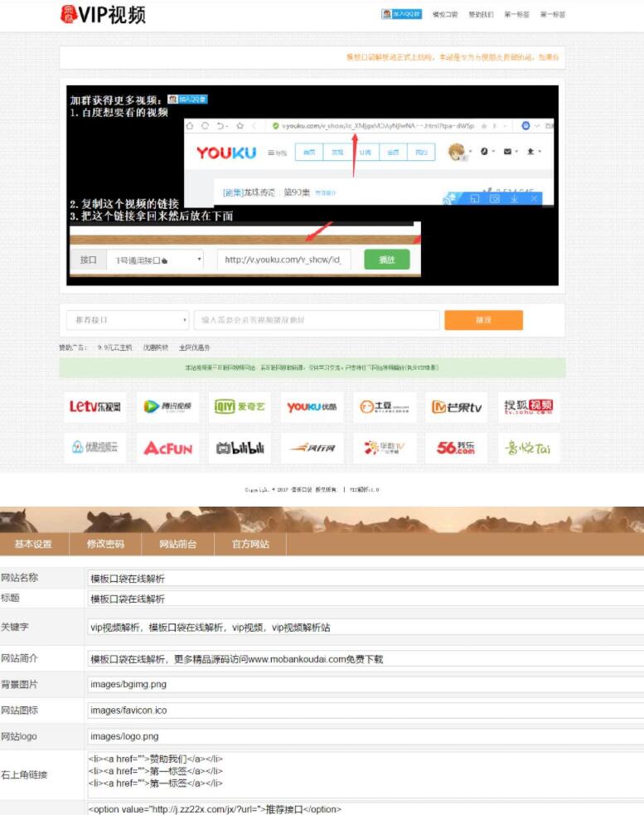Viewport: 644px width, 815px height.
Task: Click the orange announcement marquee text
Action: (453, 57)
